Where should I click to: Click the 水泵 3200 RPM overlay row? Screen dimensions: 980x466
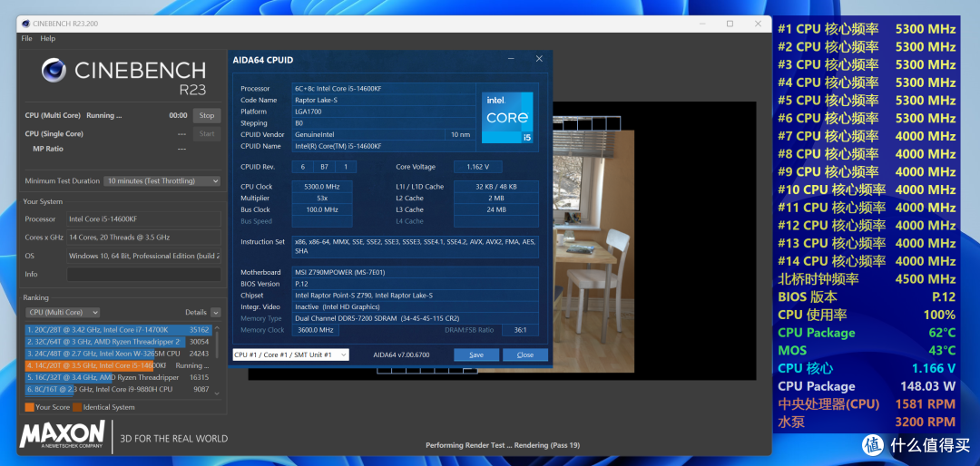(867, 422)
